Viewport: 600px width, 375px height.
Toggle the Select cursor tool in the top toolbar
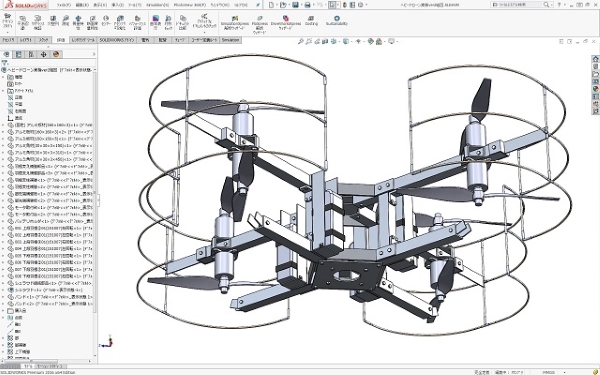332,5
